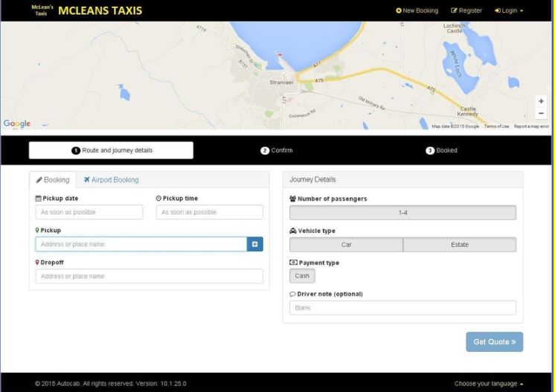
Task: Click the Journey Details panel header
Action: tap(402, 180)
